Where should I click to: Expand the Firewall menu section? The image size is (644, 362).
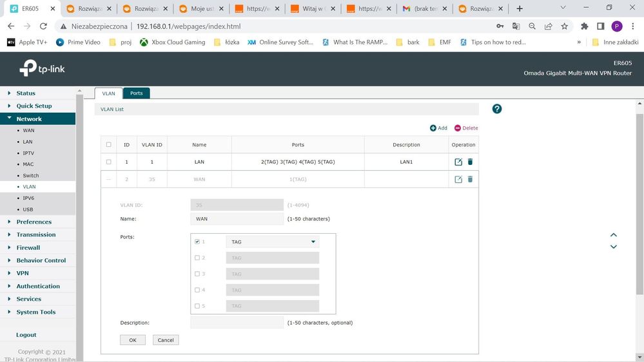(x=28, y=247)
